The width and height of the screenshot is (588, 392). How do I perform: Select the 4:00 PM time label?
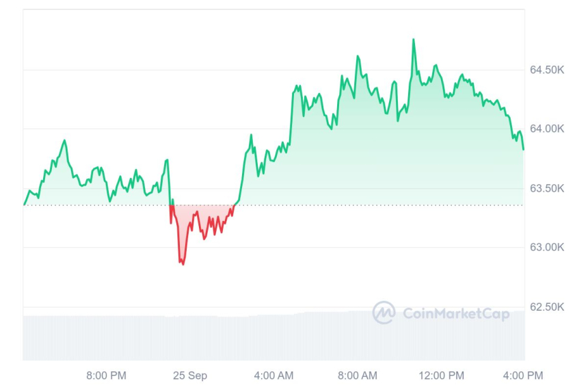tap(524, 376)
